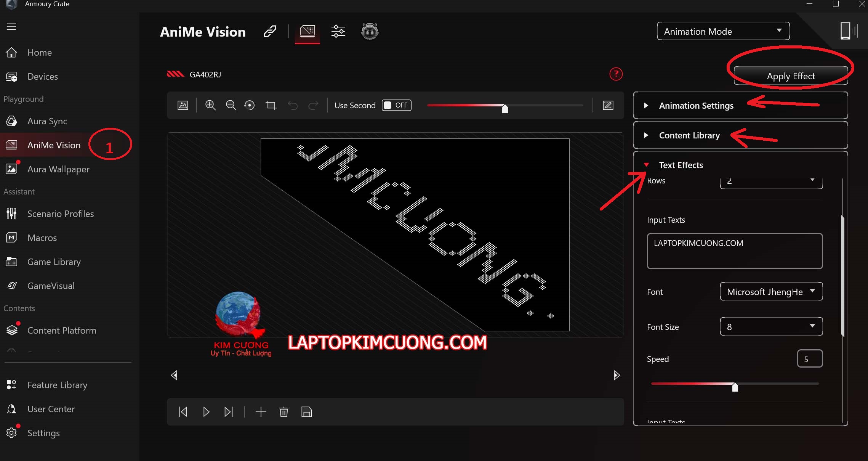Expand the Animation Settings section
This screenshot has height=461, width=868.
(x=696, y=106)
